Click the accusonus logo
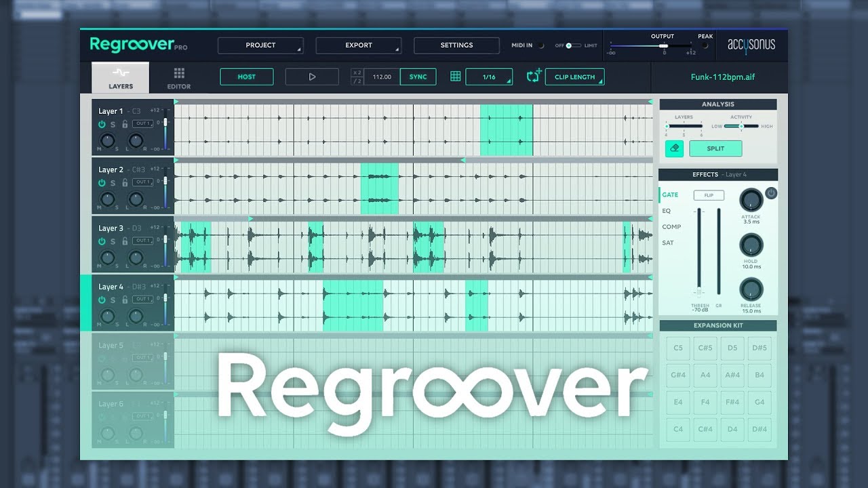This screenshot has height=488, width=868. coord(751,45)
